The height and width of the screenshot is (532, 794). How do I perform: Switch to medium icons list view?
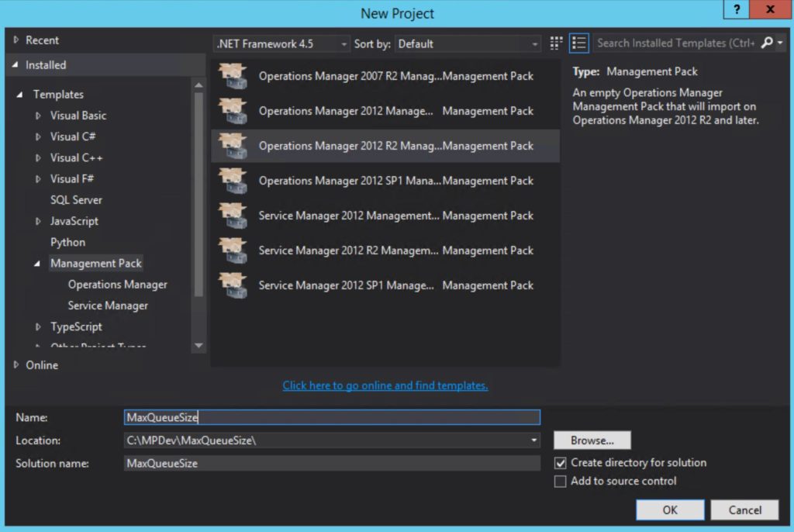(x=578, y=43)
